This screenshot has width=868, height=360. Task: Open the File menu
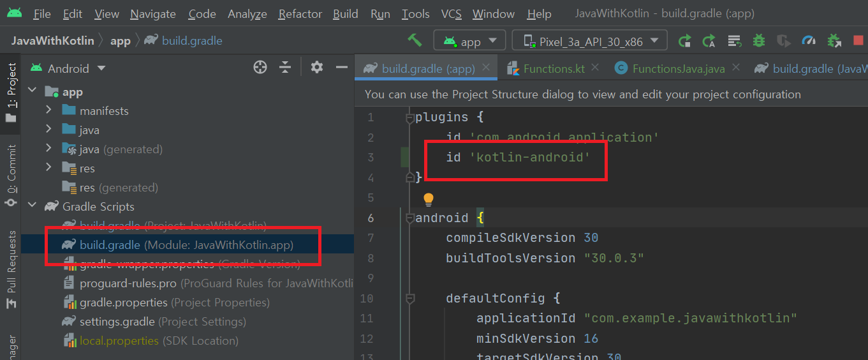41,13
